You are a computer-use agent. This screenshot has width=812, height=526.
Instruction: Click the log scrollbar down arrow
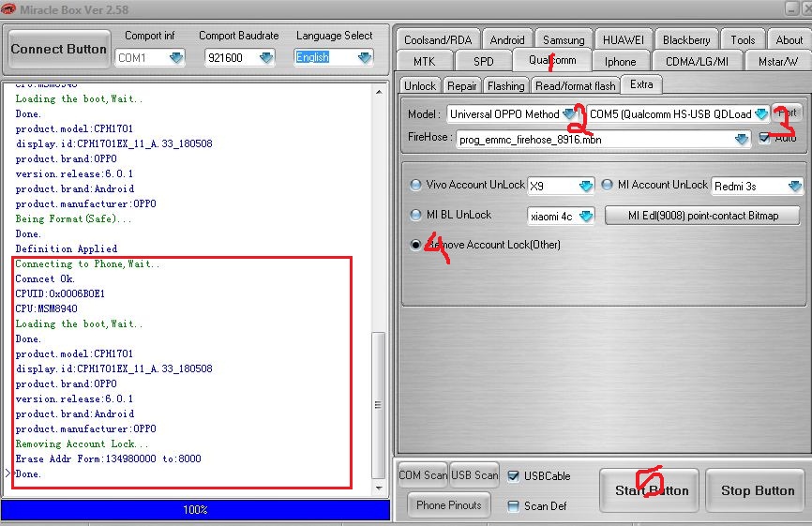379,488
